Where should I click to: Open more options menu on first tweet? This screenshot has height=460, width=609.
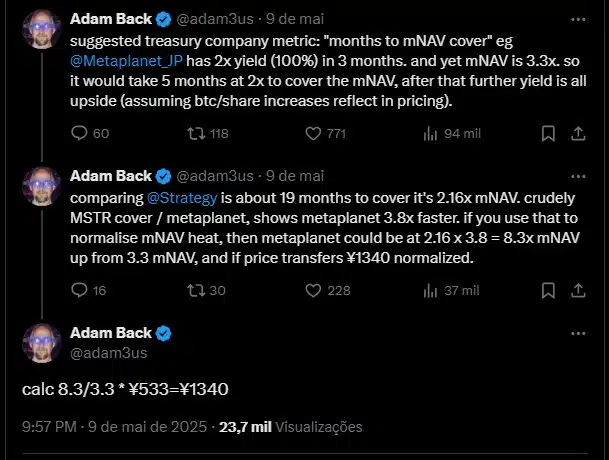(x=578, y=19)
